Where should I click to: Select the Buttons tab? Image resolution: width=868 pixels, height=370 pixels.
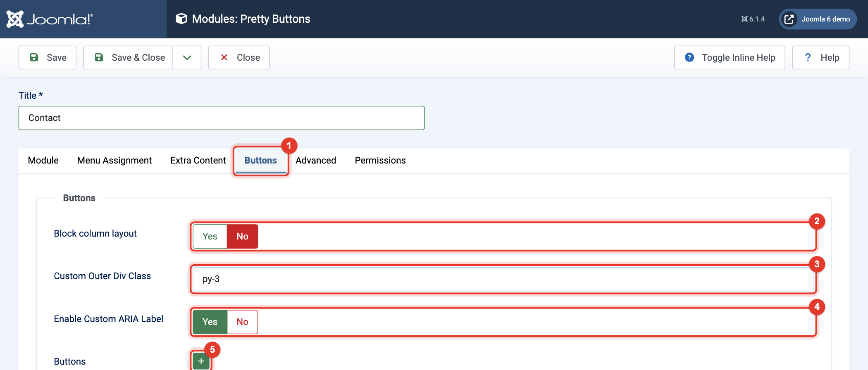(x=261, y=160)
